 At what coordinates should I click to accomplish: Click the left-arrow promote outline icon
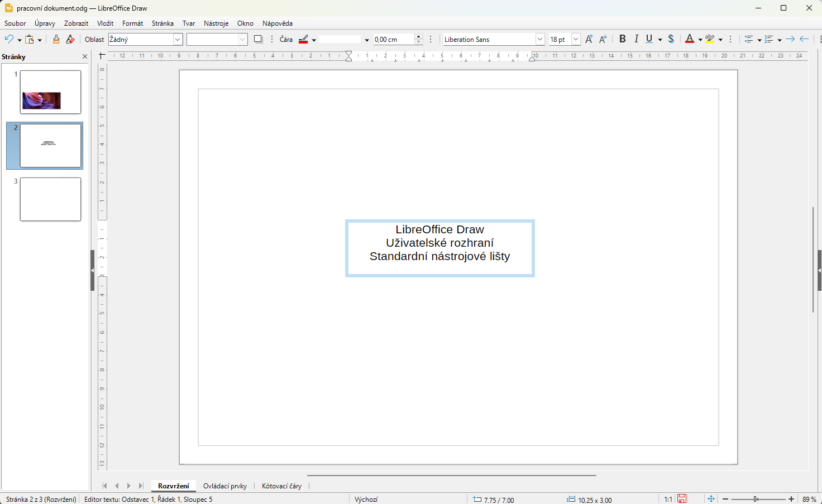pyautogui.click(x=804, y=39)
